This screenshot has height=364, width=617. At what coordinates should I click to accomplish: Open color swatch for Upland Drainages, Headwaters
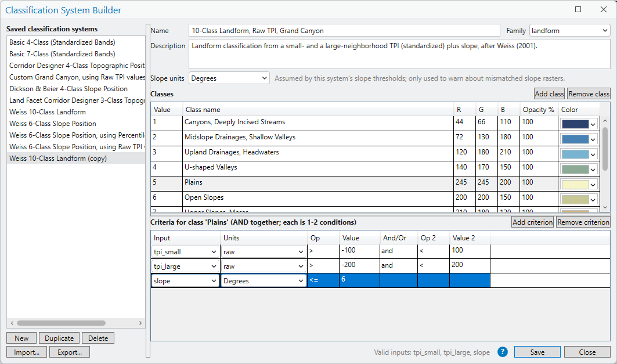(x=579, y=154)
